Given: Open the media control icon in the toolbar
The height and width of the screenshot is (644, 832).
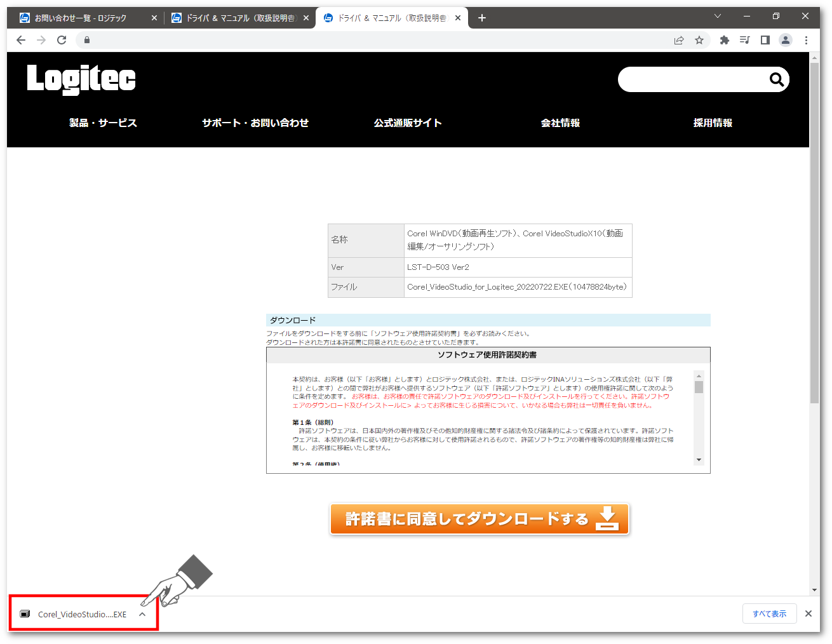Looking at the screenshot, I should [745, 40].
